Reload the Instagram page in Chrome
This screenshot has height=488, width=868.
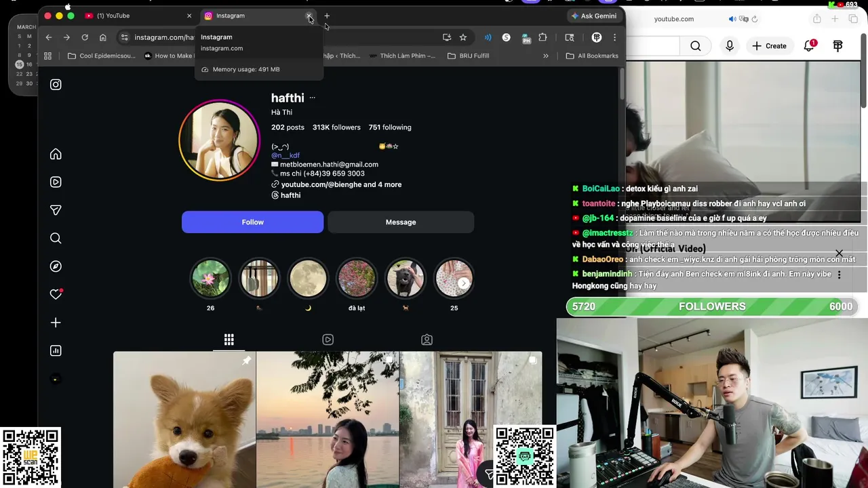click(x=85, y=37)
